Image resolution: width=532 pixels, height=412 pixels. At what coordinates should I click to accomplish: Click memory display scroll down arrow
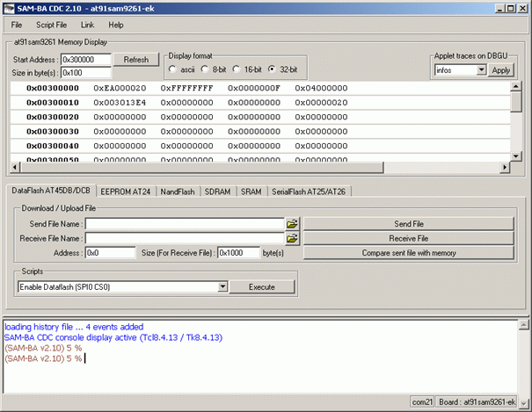point(515,155)
